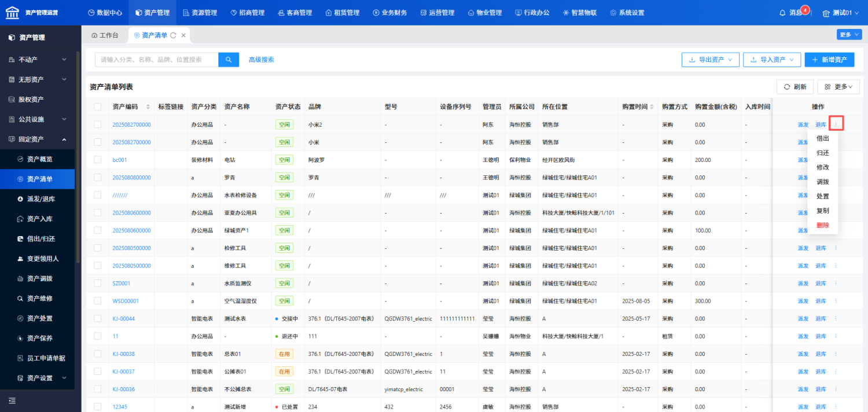Open more actions for row 2025080500000 检修工具
The height and width of the screenshot is (412, 868).
point(836,248)
